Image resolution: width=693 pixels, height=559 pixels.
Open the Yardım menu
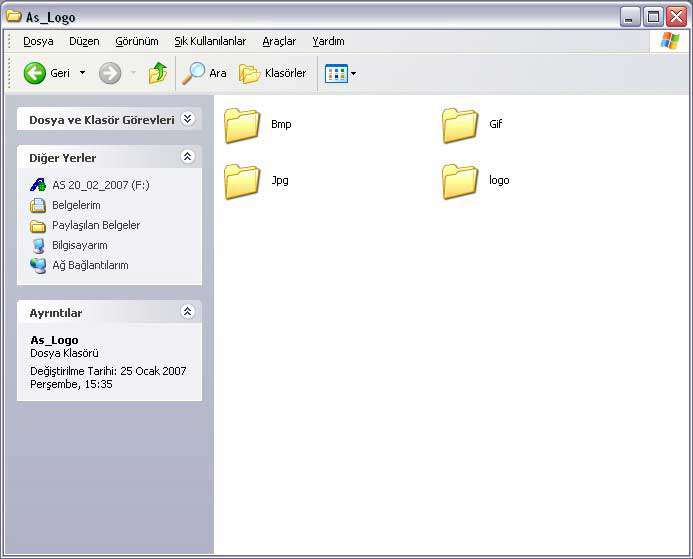pos(328,41)
